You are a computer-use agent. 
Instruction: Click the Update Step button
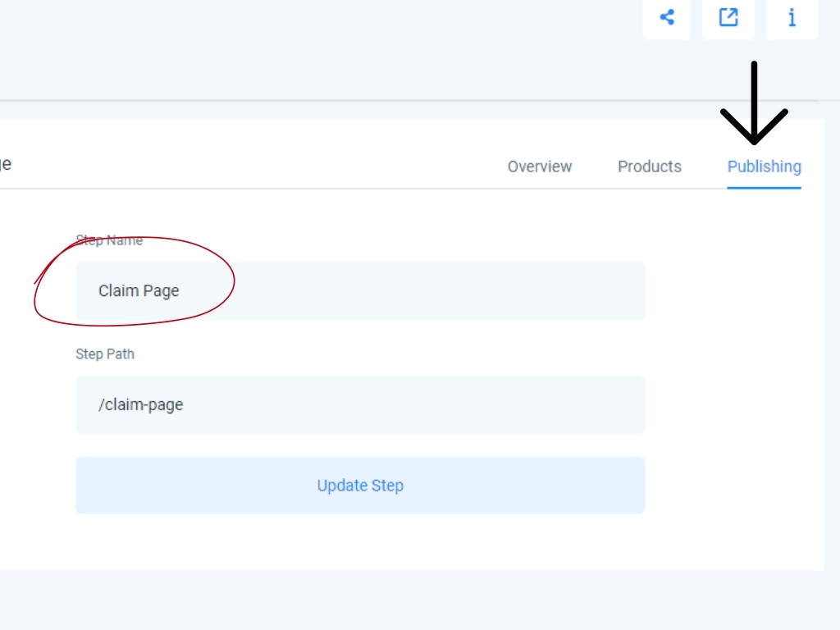[x=360, y=486]
